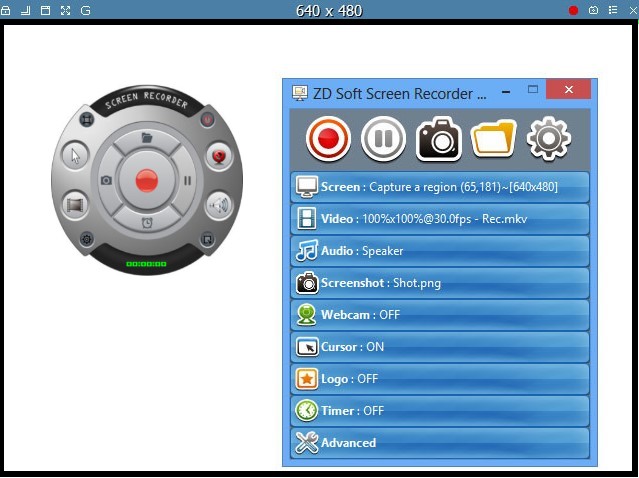Click the orange star icon in Logo row
Image resolution: width=639 pixels, height=478 pixels.
tap(306, 379)
